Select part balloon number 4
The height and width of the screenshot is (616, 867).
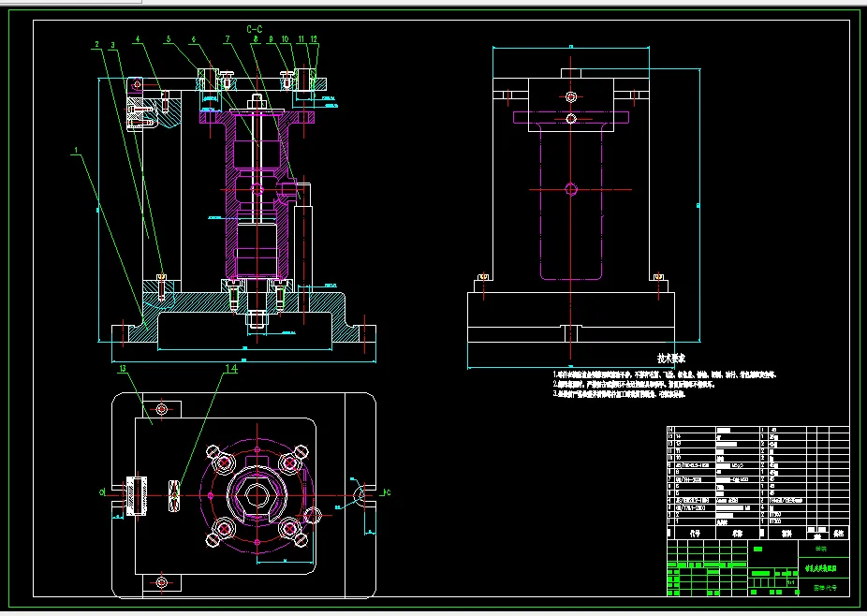point(138,39)
